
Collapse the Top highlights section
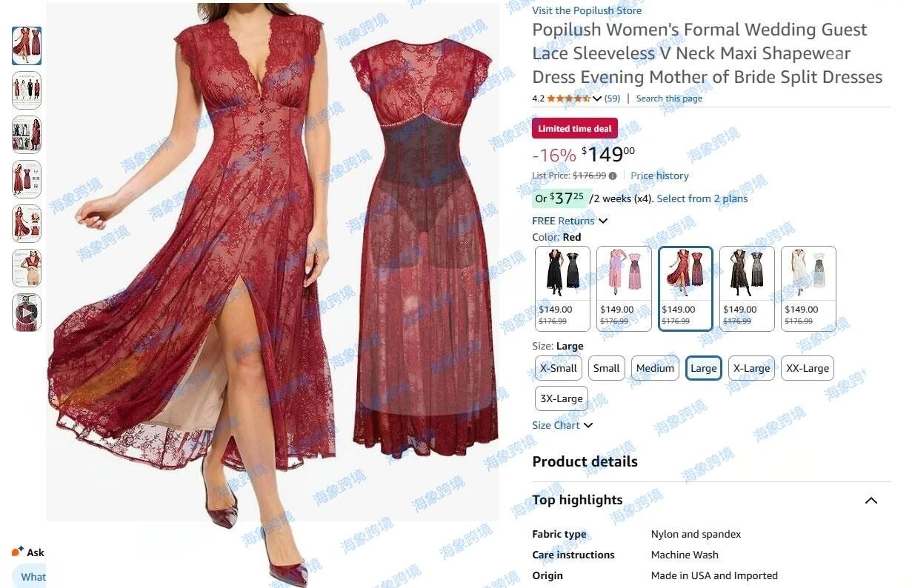(x=871, y=501)
